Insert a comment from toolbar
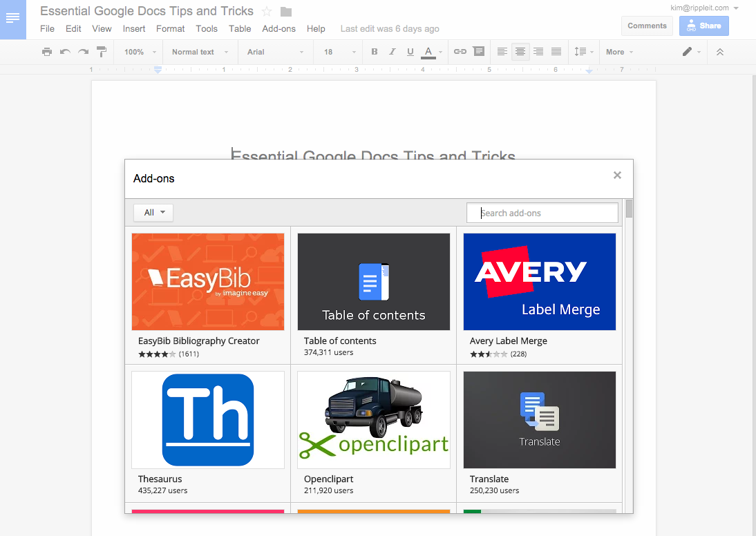Image resolution: width=756 pixels, height=536 pixels. pos(479,52)
